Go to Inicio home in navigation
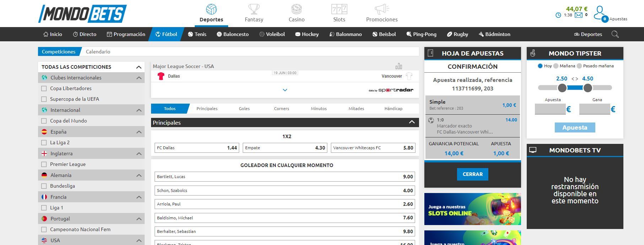The height and width of the screenshot is (245, 644). tap(53, 34)
